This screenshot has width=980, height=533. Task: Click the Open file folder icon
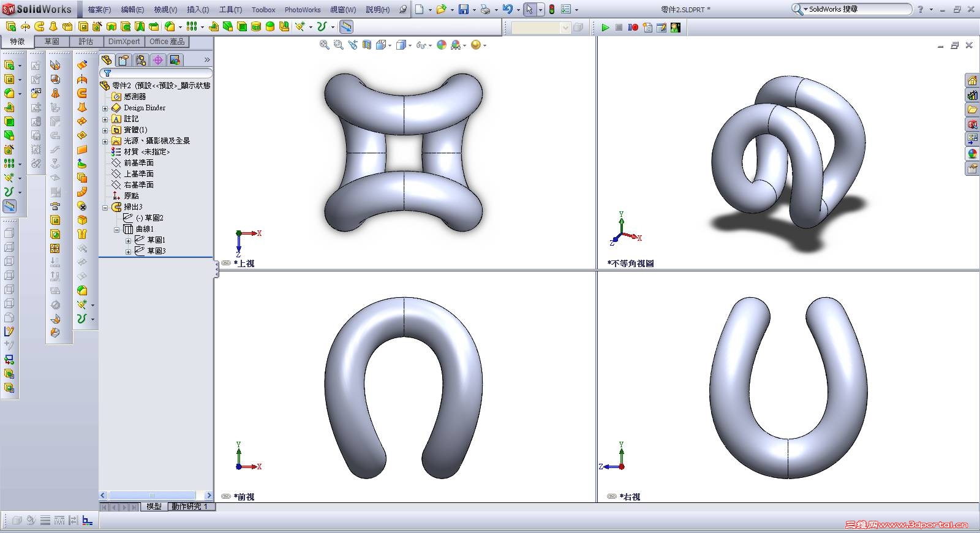click(441, 9)
